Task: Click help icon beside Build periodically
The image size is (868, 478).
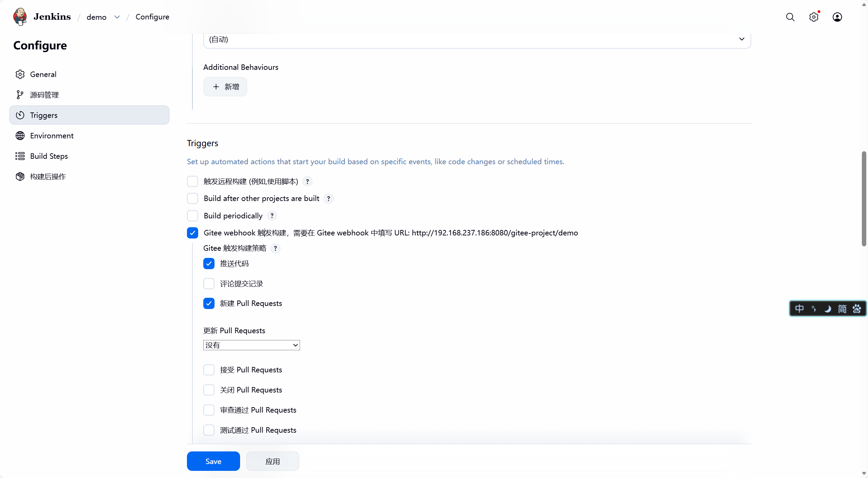Action: pos(272,216)
